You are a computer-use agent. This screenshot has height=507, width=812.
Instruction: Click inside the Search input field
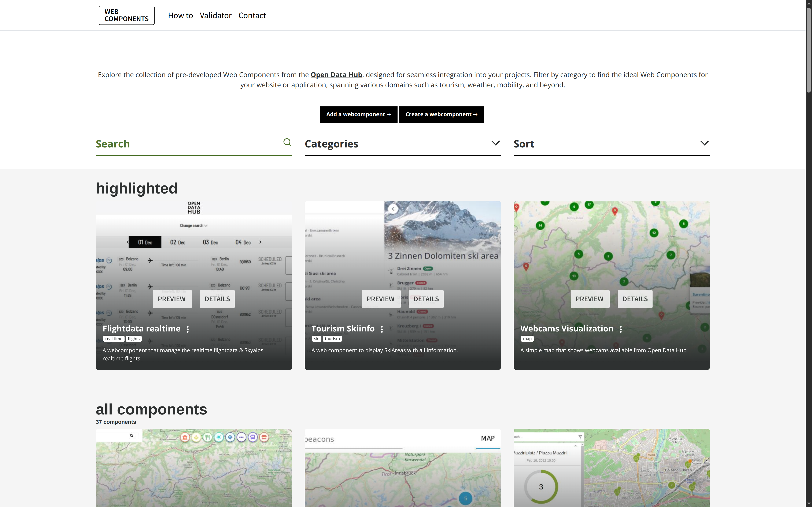pyautogui.click(x=185, y=144)
